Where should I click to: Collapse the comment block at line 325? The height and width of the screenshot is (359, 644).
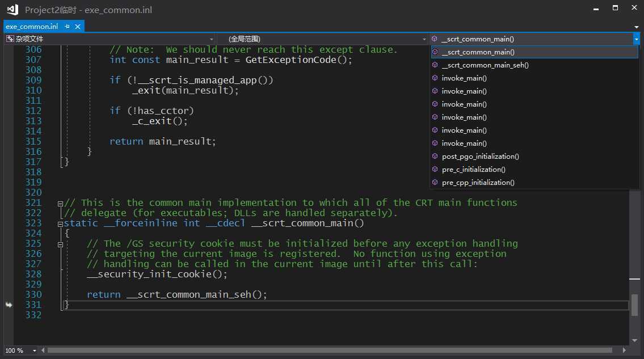pos(60,244)
